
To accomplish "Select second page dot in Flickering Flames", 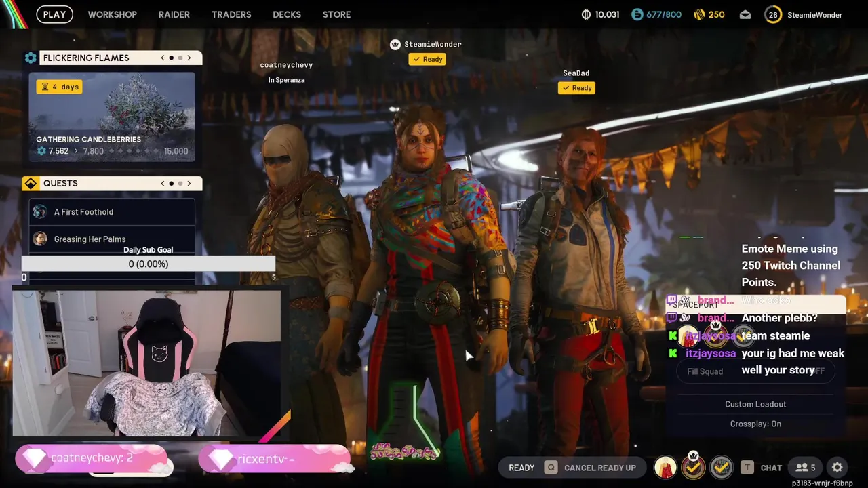I will coord(180,58).
